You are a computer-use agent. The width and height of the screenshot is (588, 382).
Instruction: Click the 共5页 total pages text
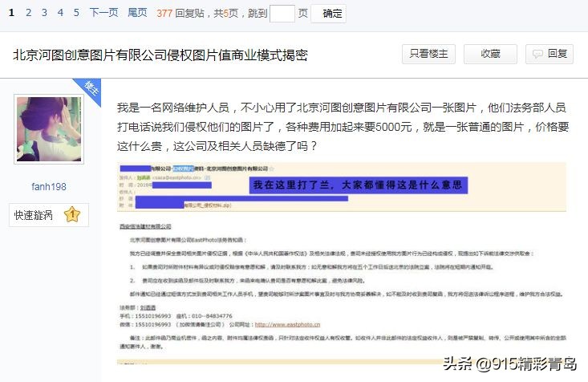tap(225, 13)
